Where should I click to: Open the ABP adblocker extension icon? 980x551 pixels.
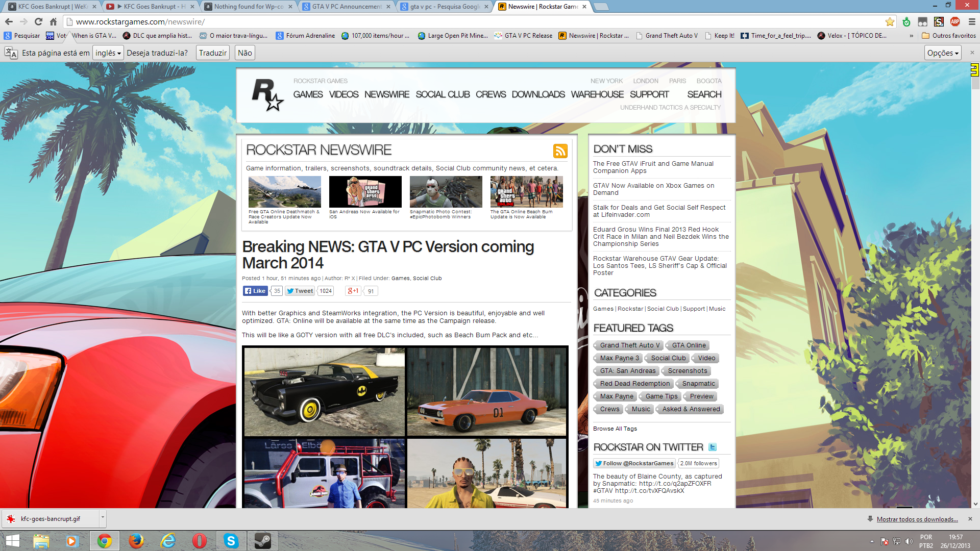[955, 22]
